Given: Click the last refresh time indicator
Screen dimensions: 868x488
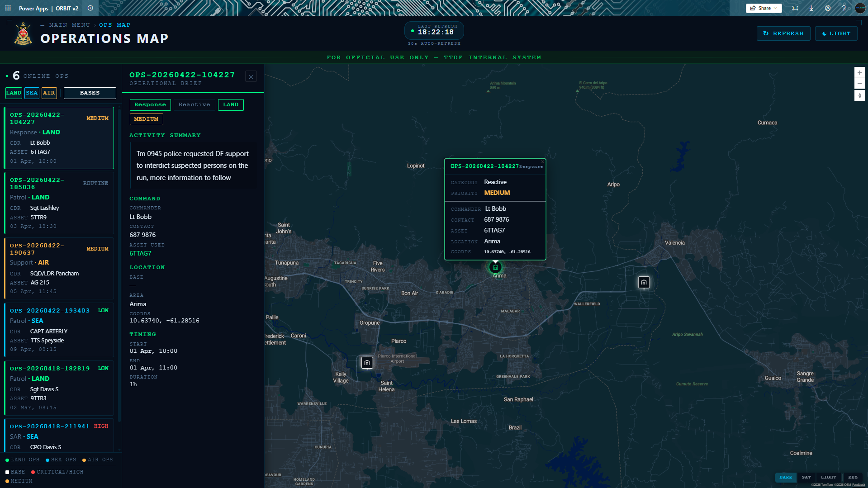Looking at the screenshot, I should pyautogui.click(x=434, y=30).
